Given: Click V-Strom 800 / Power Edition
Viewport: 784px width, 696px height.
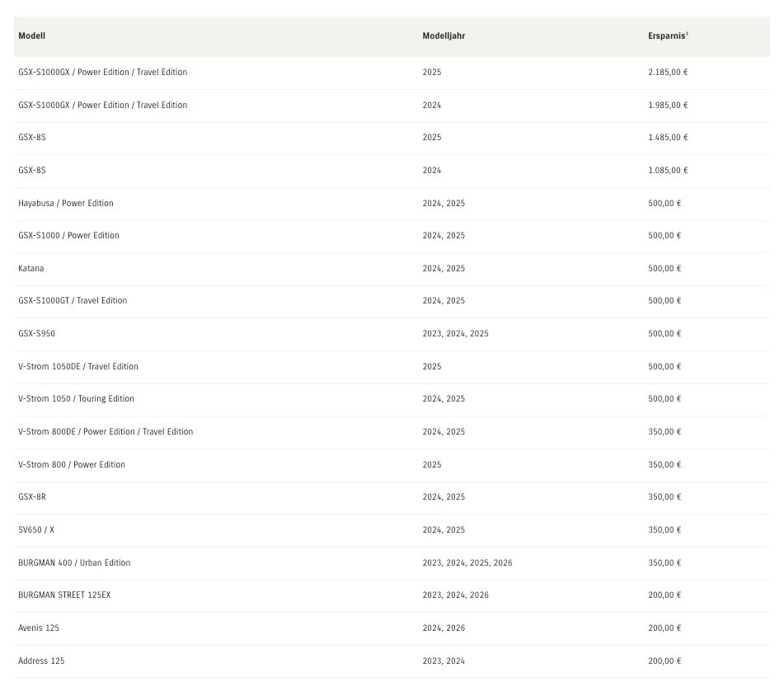Looking at the screenshot, I should coord(72,464).
